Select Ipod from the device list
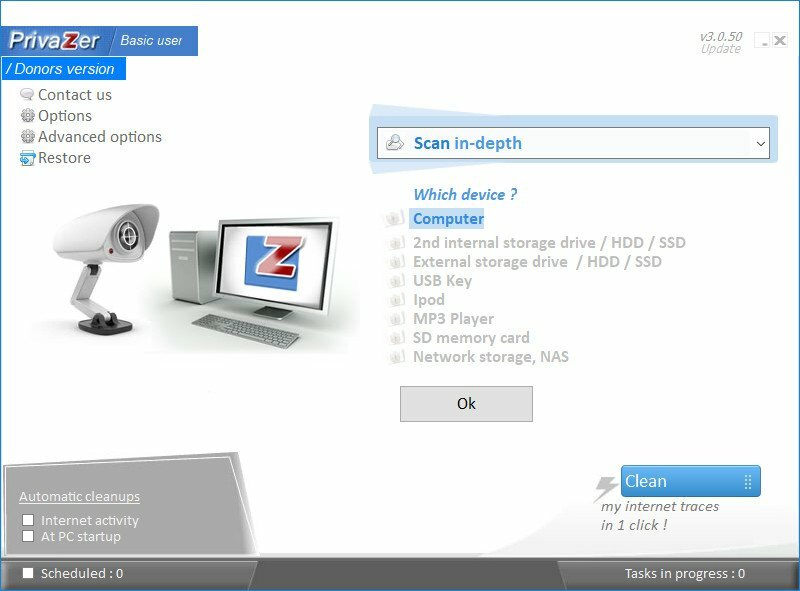The image size is (800, 591). pyautogui.click(x=428, y=300)
